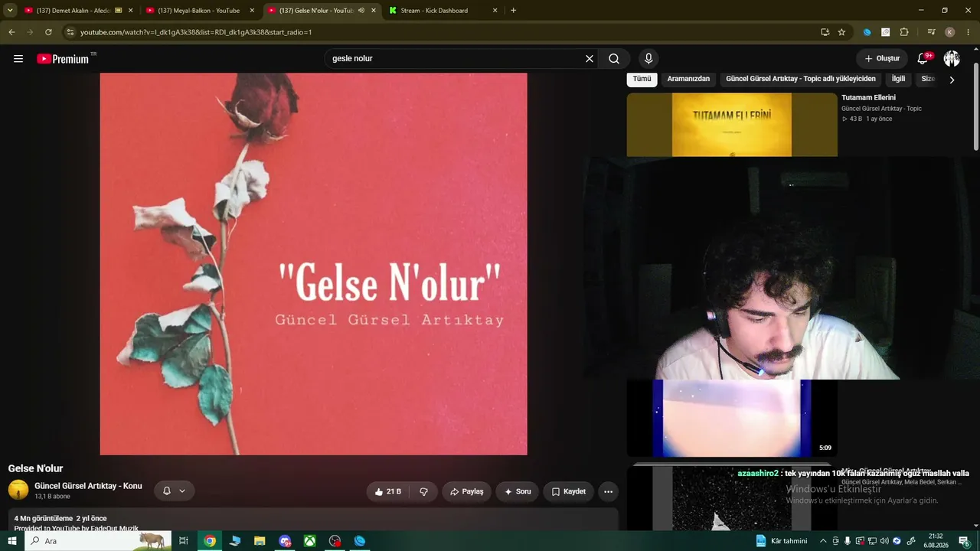The image size is (980, 551).
Task: Open Güncel Gürsel Artıktay - Konu channel link
Action: tap(88, 486)
